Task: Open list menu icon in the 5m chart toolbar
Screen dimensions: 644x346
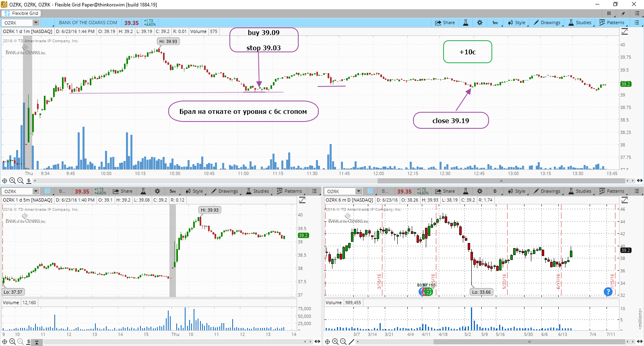Action: coord(314,191)
